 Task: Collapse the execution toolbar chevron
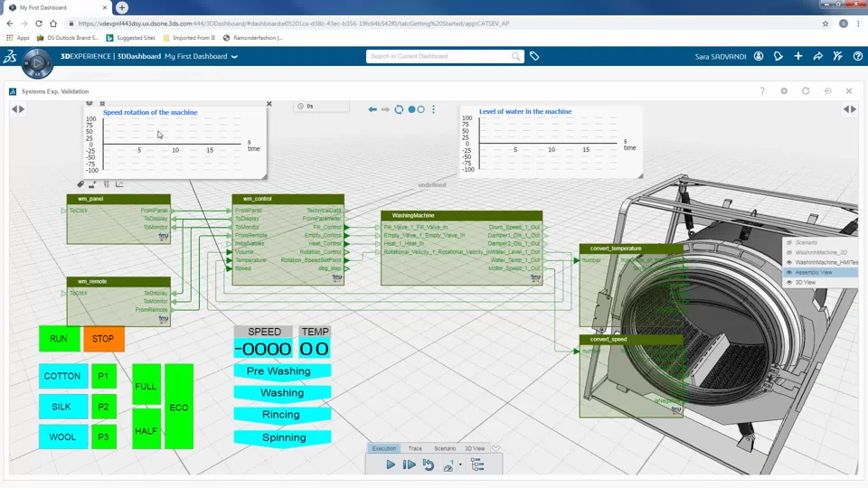pyautogui.click(x=496, y=448)
